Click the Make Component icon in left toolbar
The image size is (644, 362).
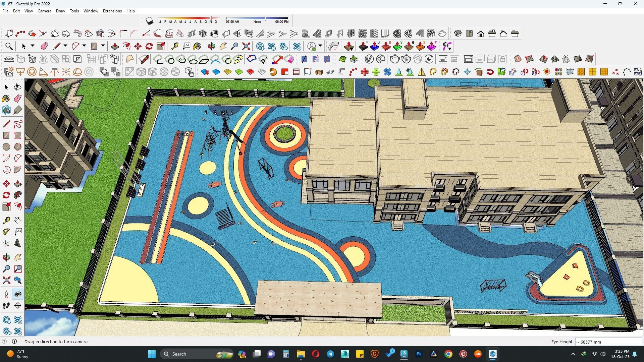6,110
